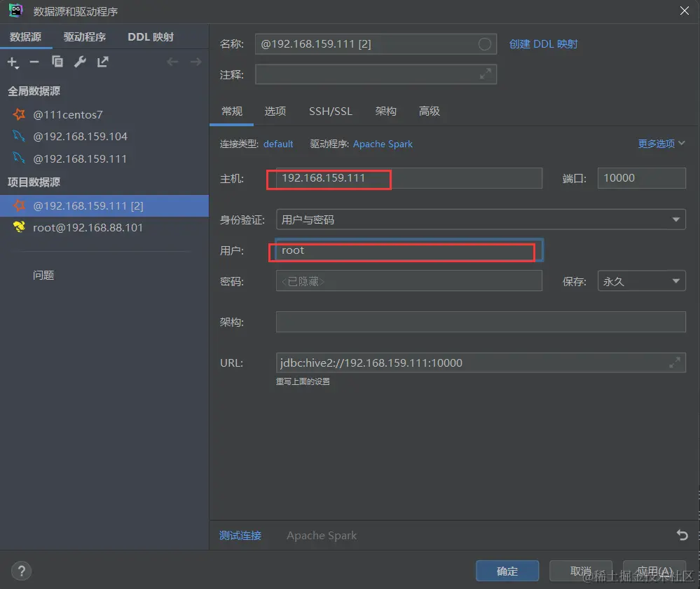Screen dimensions: 700x589
Task: Switch to 驱动程序 tab
Action: coord(84,36)
